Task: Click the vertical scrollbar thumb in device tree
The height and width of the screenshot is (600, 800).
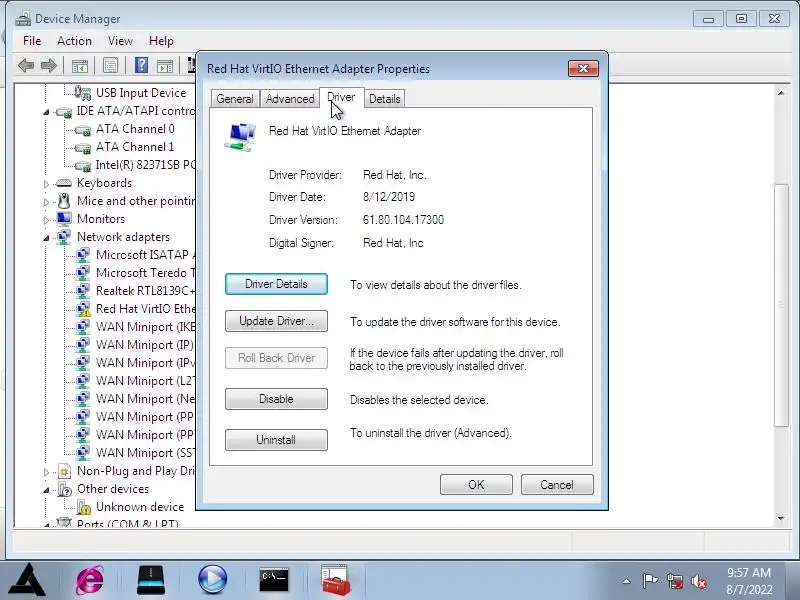Action: (x=781, y=305)
